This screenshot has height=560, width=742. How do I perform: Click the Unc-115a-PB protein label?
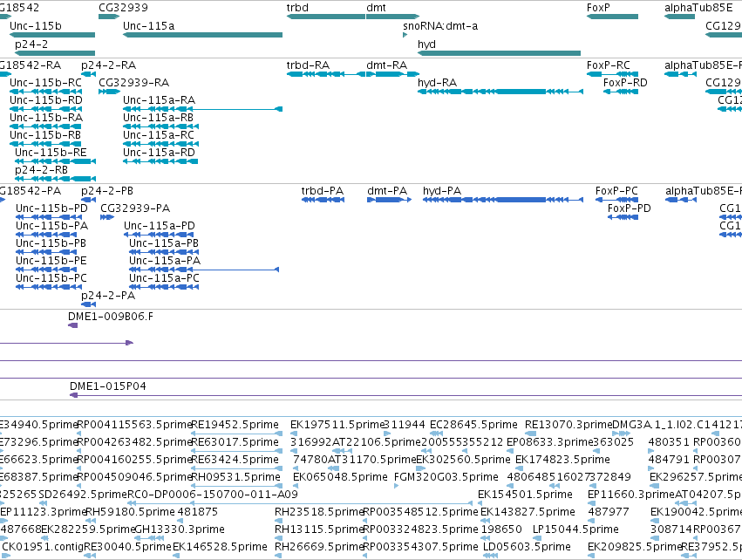click(164, 243)
